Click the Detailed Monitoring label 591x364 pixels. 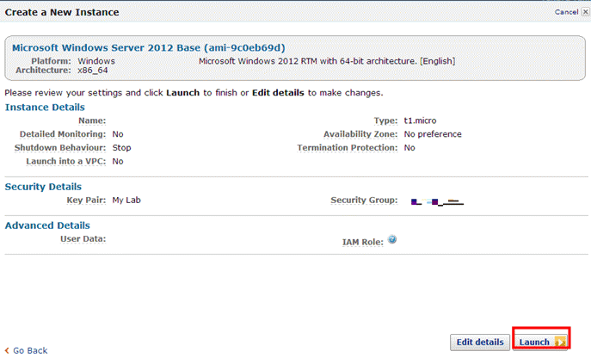(63, 134)
